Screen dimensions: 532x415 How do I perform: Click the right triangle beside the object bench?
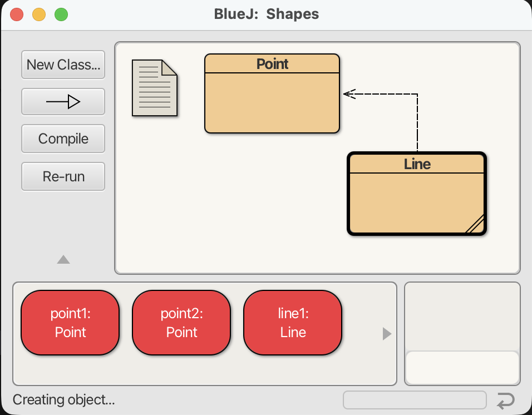coord(387,334)
